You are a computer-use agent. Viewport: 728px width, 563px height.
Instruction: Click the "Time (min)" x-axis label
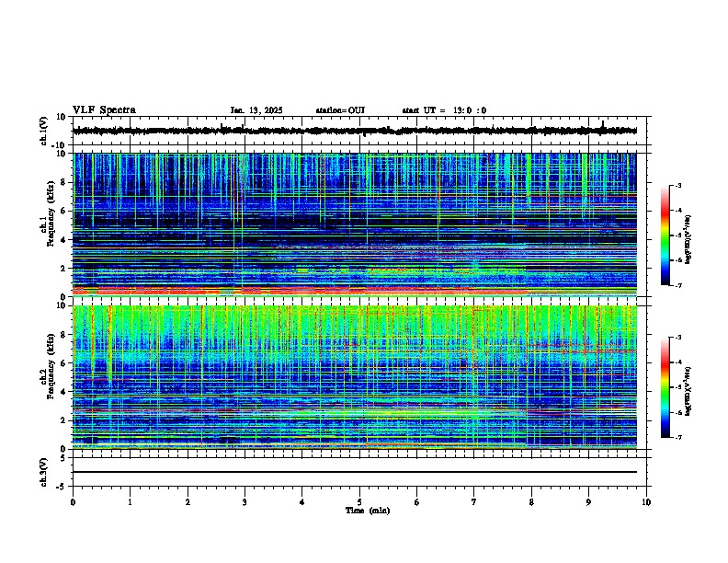(368, 511)
